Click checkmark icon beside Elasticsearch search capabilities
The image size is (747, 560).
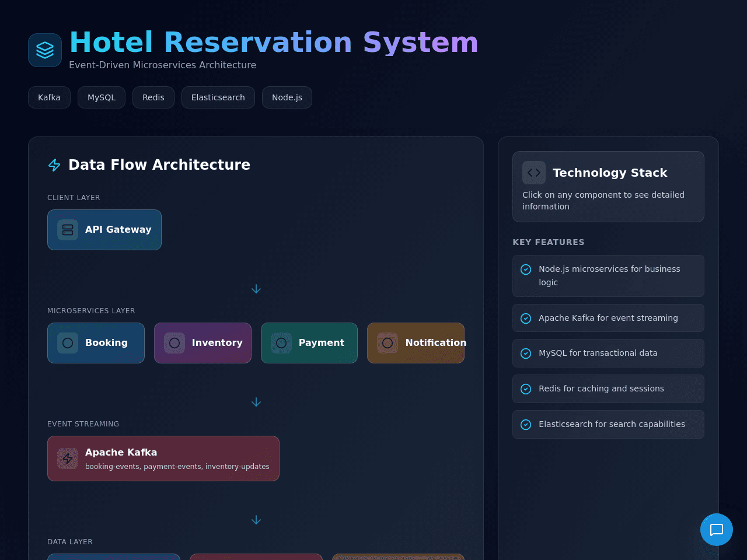pyautogui.click(x=526, y=425)
